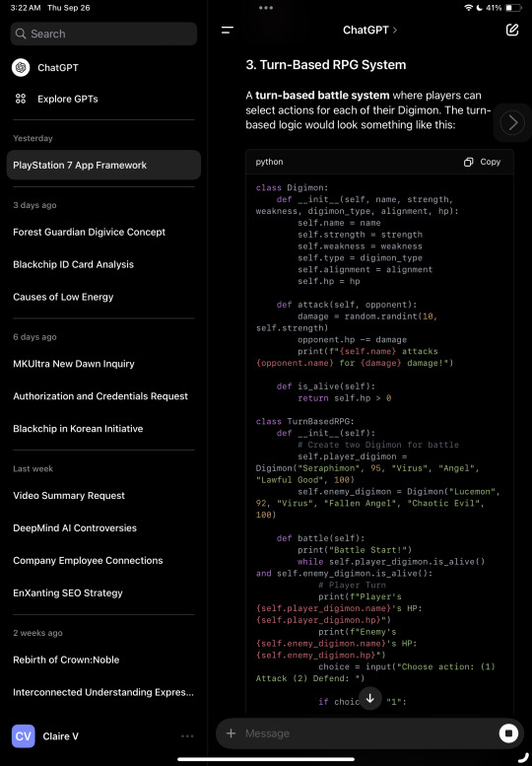This screenshot has width=532, height=766.
Task: Click '2 weeks ago' section label
Action: pyautogui.click(x=37, y=633)
